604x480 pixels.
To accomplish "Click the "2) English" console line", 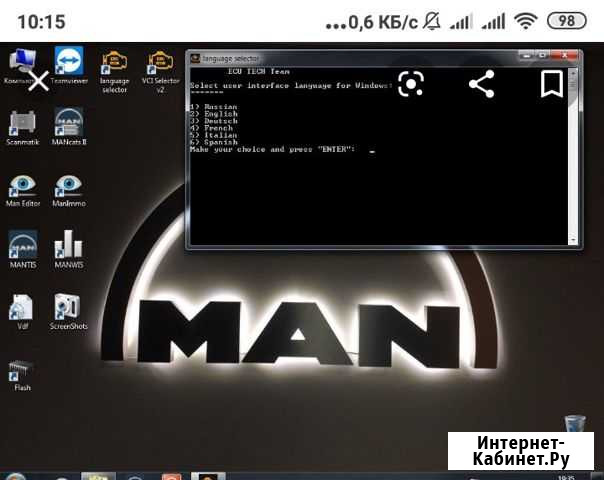I will coord(214,114).
